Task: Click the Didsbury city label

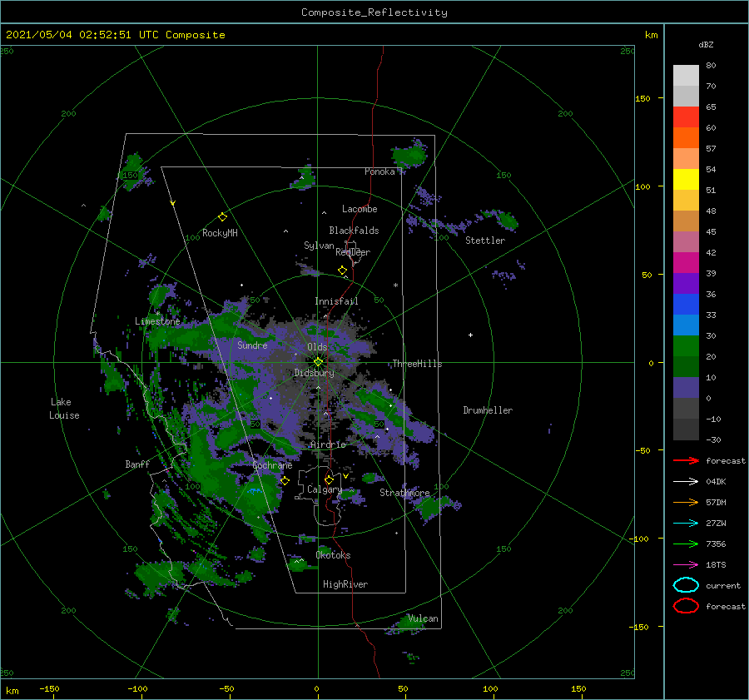Action: [314, 373]
